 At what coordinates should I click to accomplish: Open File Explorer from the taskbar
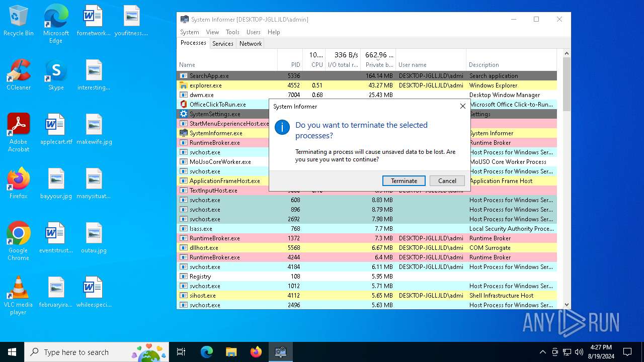pos(231,352)
